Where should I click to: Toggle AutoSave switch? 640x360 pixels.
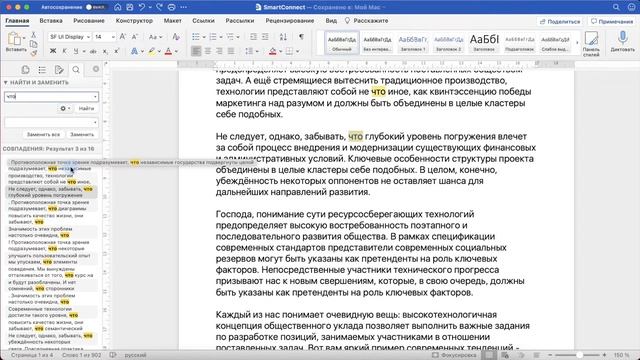pos(96,7)
